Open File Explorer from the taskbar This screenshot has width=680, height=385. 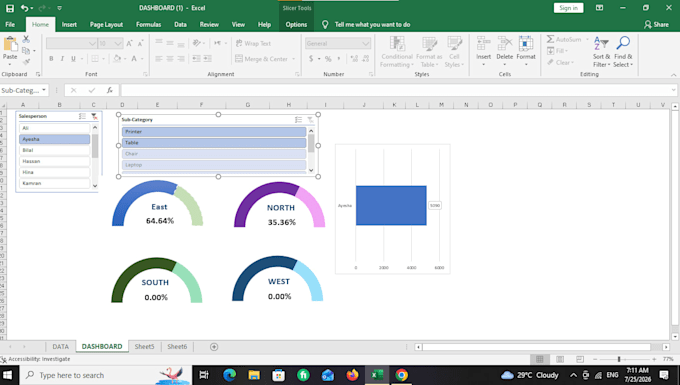[x=254, y=375]
